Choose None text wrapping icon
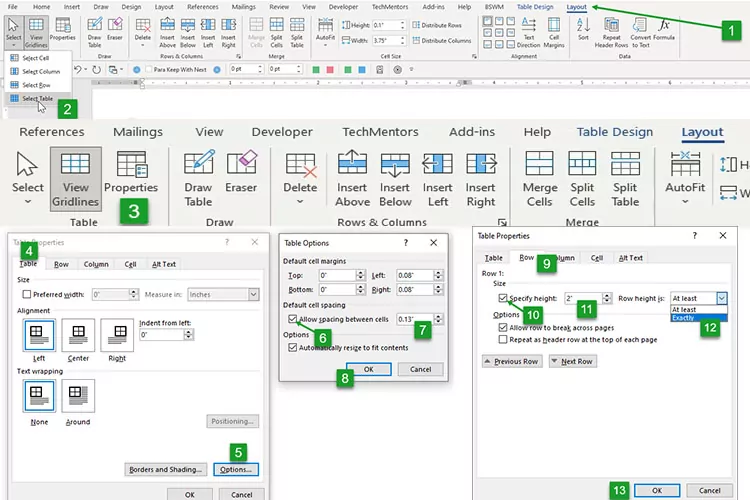Screen dimensions: 750x500 click(39, 396)
